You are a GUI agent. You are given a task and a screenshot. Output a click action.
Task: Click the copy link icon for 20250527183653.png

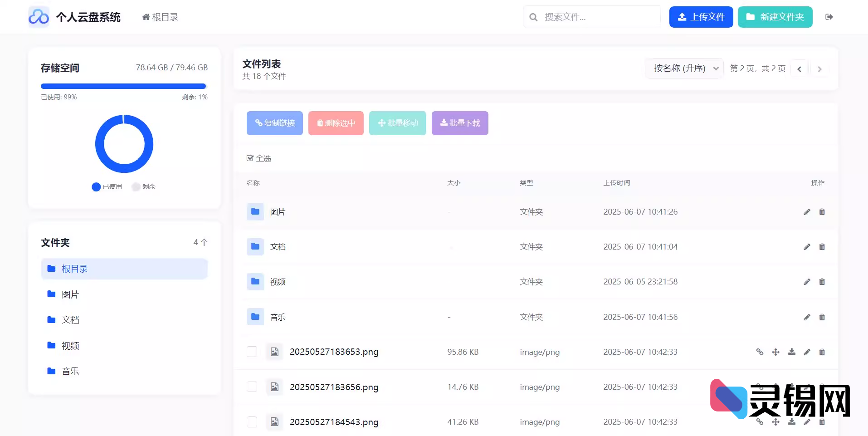[760, 352]
